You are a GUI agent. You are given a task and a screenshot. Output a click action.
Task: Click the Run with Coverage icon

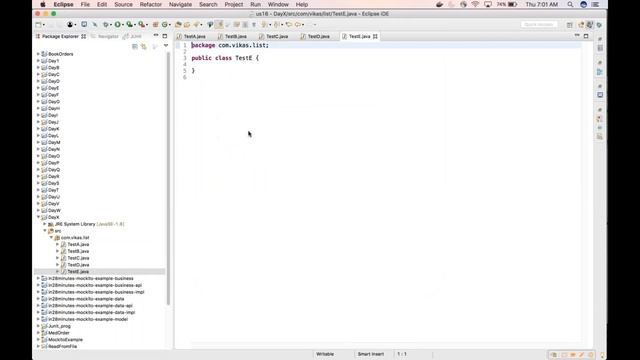tap(129, 24)
